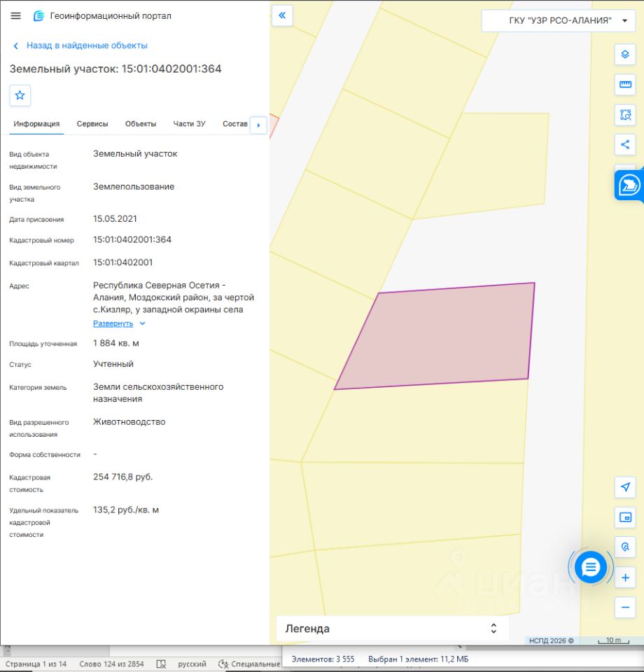Screen dimensions: 644x672
Task: Click Выбран 1 элемент: 11,2 МБ entry
Action: [x=418, y=659]
